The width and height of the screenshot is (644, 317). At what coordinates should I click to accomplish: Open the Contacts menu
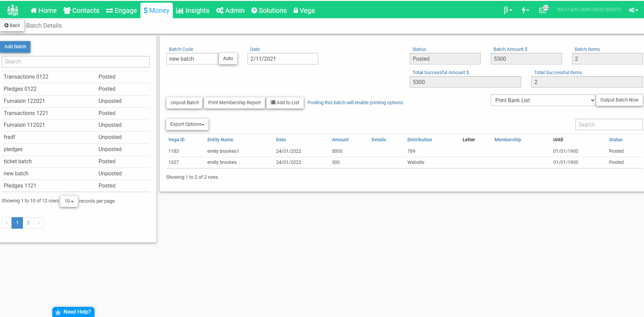[x=81, y=10]
